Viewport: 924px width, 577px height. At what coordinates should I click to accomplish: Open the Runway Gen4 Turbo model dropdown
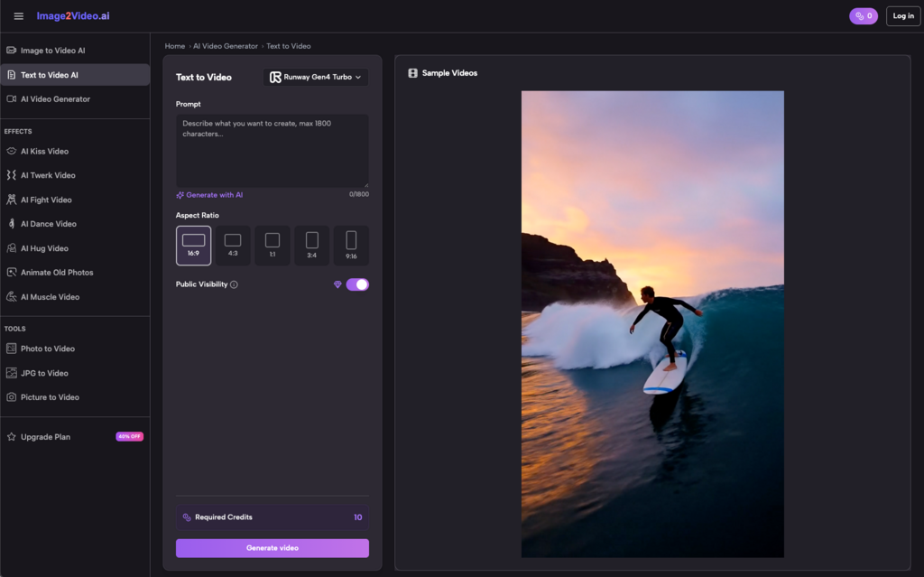[x=316, y=78]
